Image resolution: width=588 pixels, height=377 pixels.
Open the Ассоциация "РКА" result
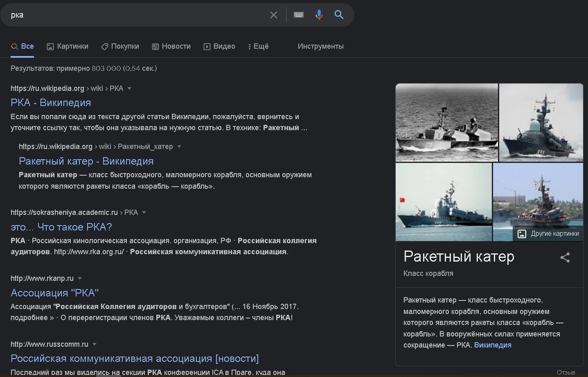(55, 293)
